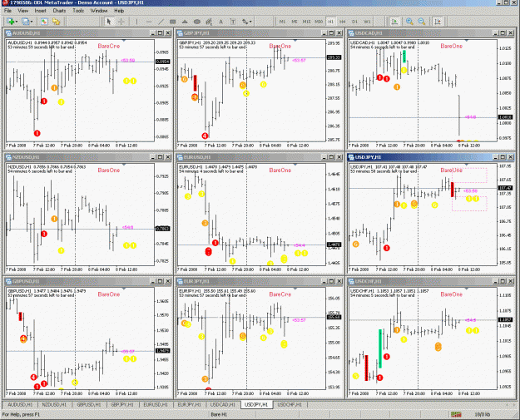The height and width of the screenshot is (420, 520).
Task: Select the Cursor arrow tool
Action: click(x=109, y=22)
